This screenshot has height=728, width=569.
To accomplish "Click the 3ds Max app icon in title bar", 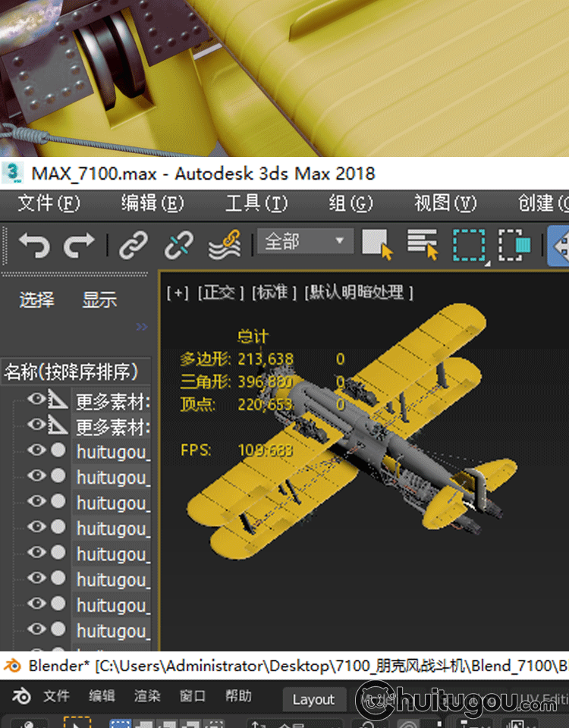I will [x=13, y=173].
